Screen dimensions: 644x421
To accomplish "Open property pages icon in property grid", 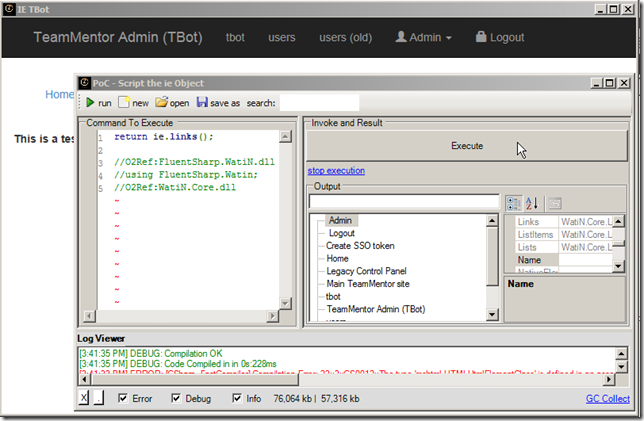I will click(555, 203).
